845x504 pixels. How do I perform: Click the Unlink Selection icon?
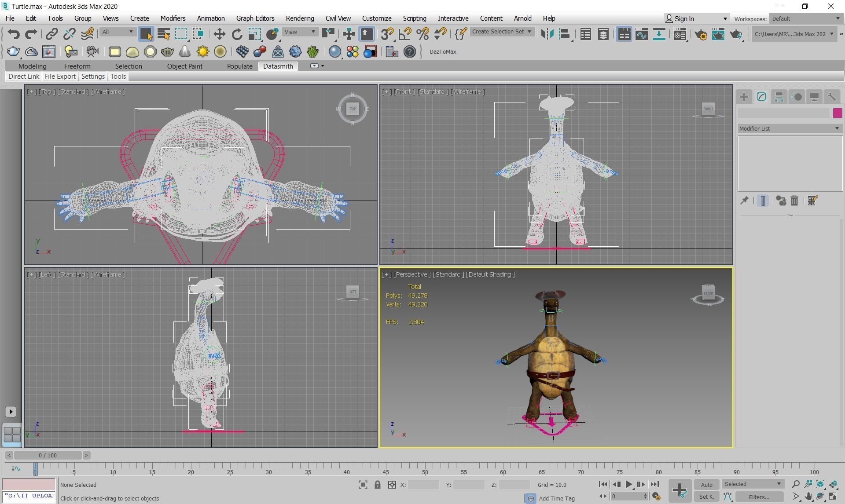(x=70, y=34)
